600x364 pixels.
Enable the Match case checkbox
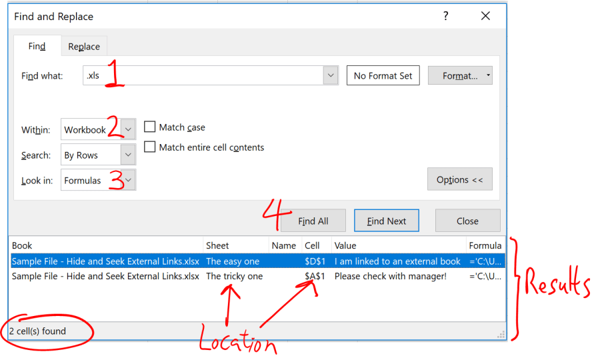pos(150,127)
